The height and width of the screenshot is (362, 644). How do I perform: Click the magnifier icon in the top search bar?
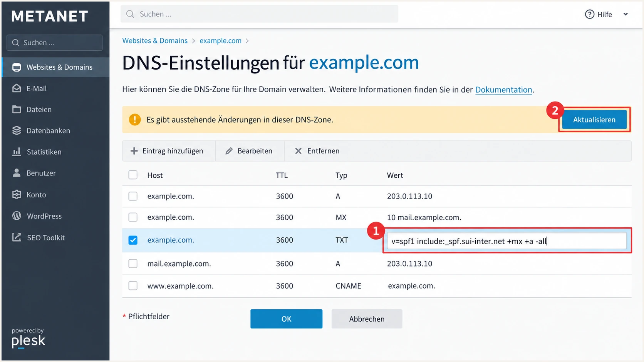pos(130,14)
